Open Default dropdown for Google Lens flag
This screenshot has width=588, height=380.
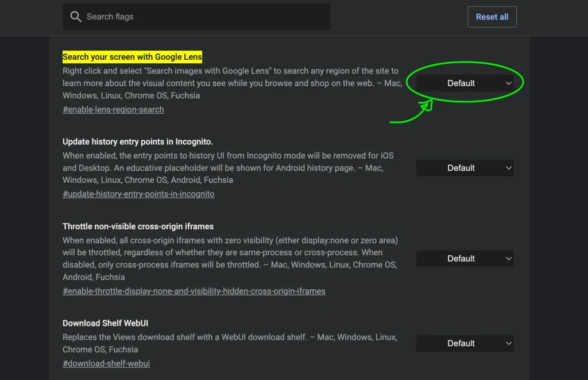tap(465, 83)
